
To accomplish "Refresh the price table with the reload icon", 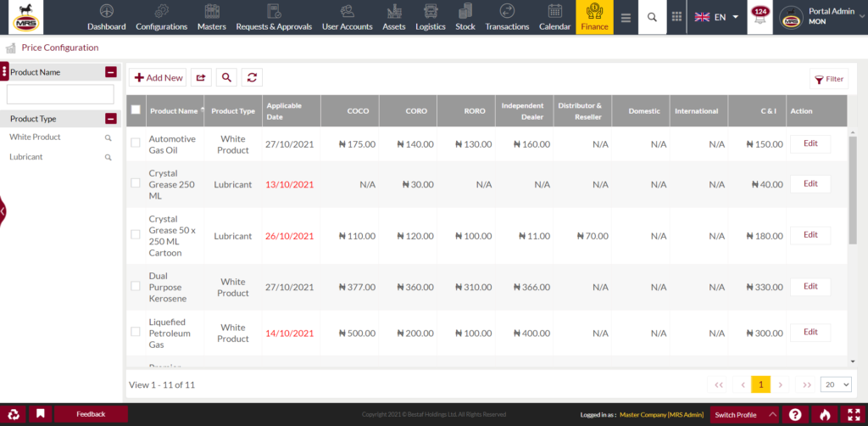I will coord(252,77).
